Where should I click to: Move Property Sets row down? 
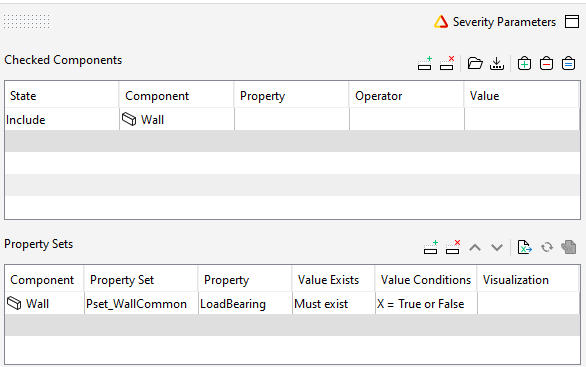[497, 247]
